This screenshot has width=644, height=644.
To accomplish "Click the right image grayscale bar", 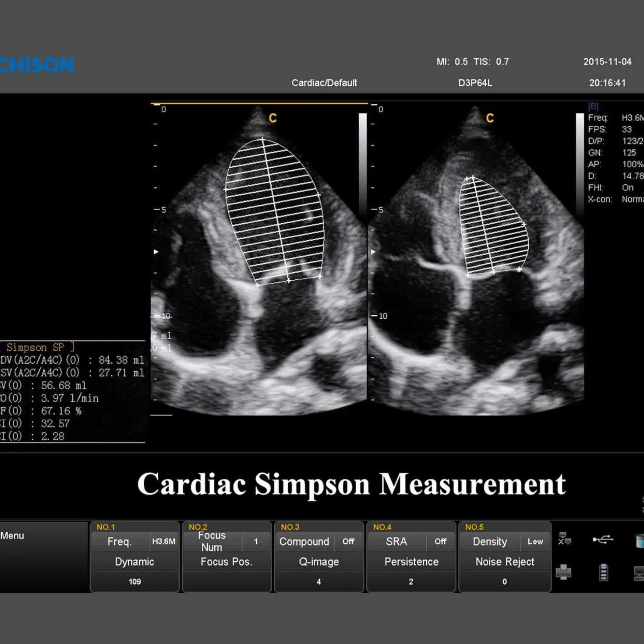I will click(x=580, y=164).
